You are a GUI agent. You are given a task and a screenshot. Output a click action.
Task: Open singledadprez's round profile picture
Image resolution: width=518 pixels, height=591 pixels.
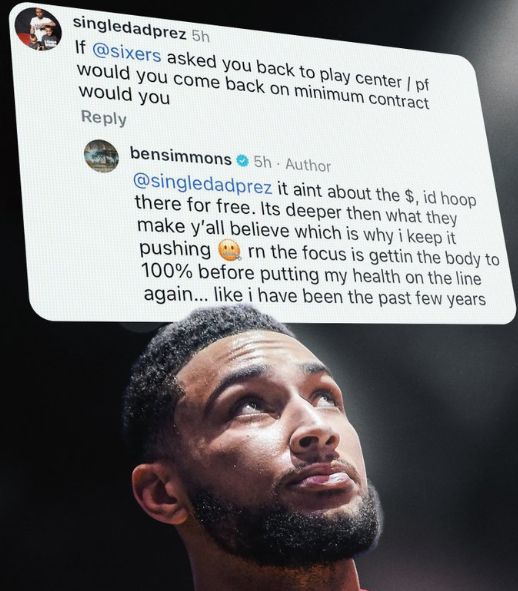point(38,29)
